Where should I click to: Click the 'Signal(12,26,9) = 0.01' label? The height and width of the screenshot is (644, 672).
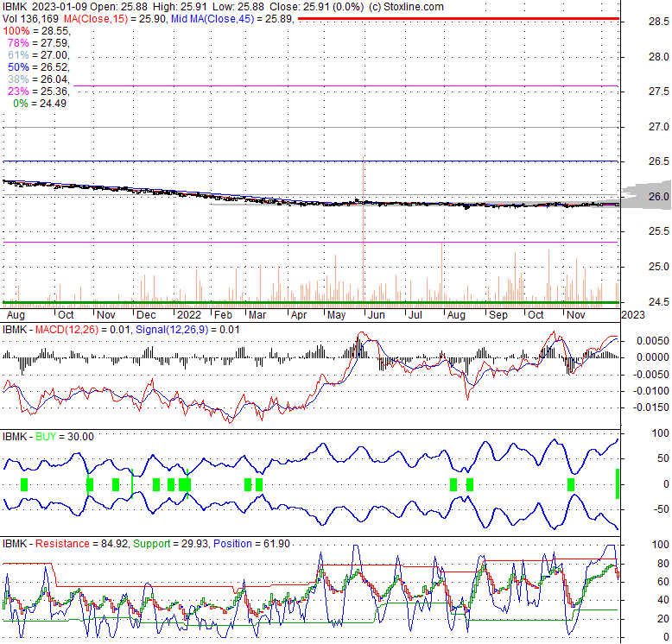point(187,330)
